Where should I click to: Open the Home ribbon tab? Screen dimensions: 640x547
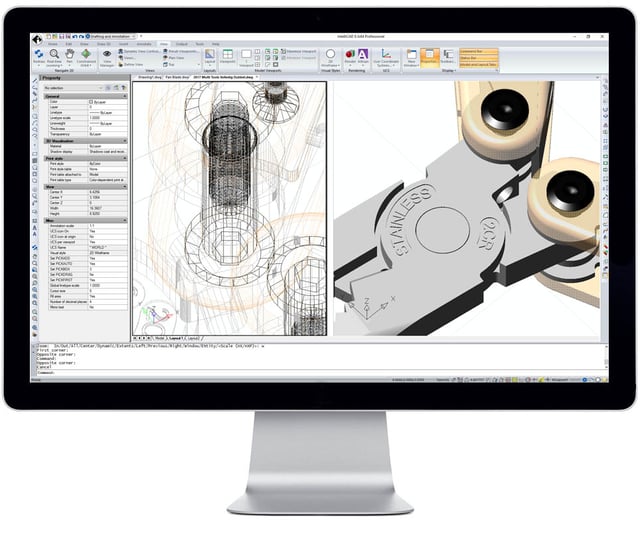pyautogui.click(x=52, y=44)
